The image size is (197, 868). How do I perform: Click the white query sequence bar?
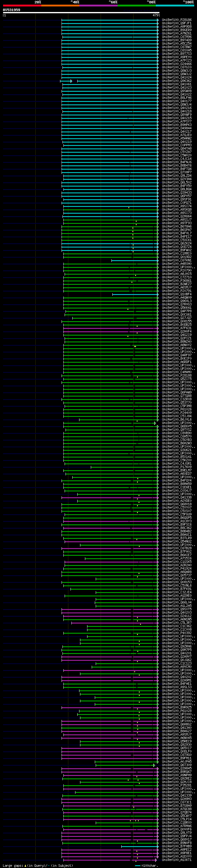[81, 12]
